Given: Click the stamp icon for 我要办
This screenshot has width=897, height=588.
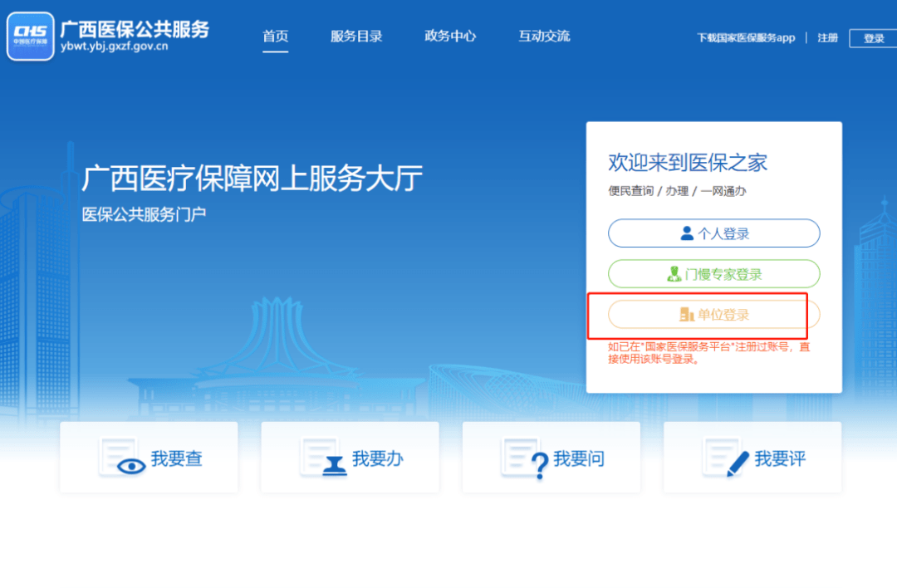Looking at the screenshot, I should [x=335, y=466].
